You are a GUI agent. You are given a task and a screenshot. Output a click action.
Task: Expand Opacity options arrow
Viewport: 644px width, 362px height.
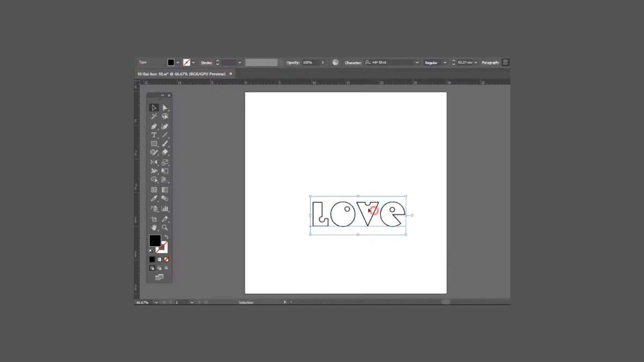click(x=323, y=62)
